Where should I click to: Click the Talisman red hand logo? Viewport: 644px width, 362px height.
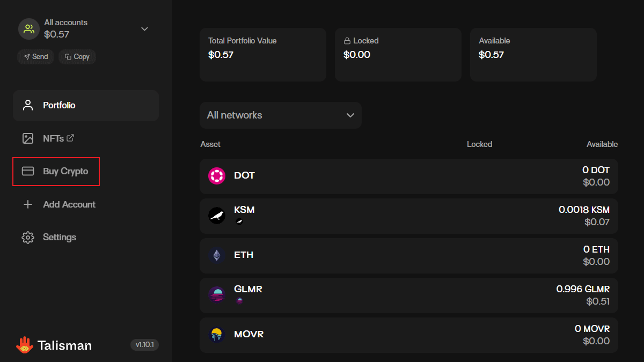point(24,345)
